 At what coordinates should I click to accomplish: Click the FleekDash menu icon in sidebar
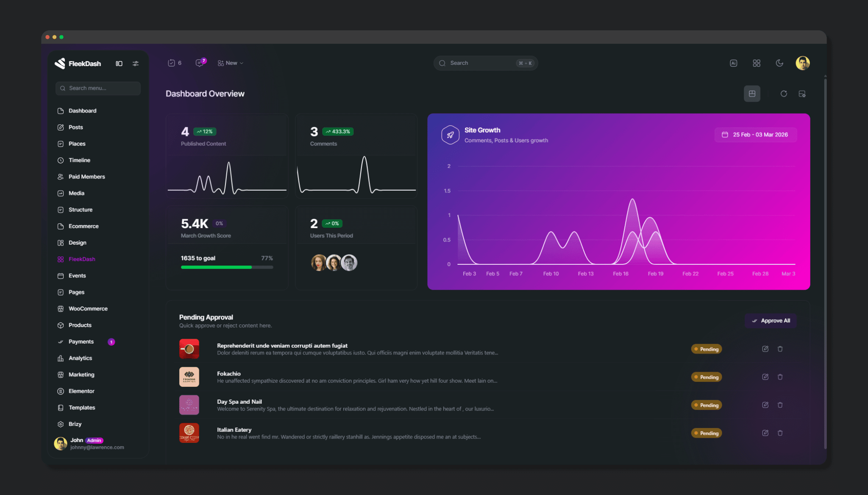click(x=61, y=259)
